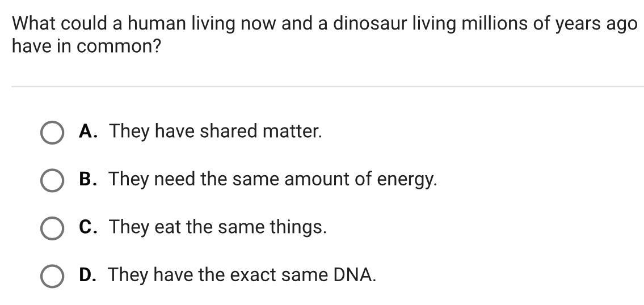The width and height of the screenshot is (644, 305).
Task: Click the word 'matter' in option A
Action: 292,132
